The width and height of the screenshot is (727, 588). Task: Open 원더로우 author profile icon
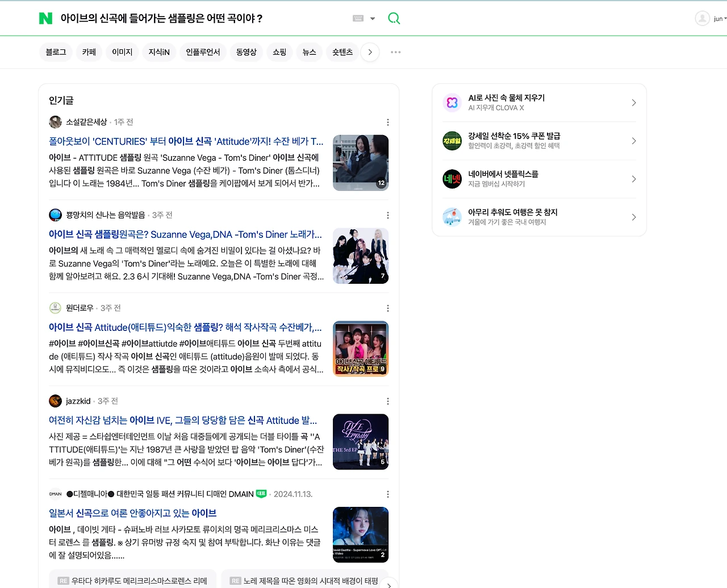[56, 308]
